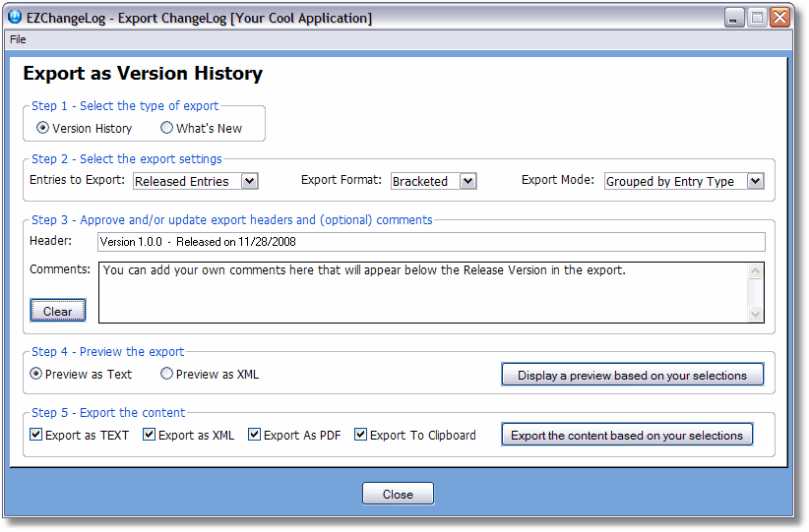Click the 'Header:' label
Image resolution: width=809 pixels, height=532 pixels.
(50, 241)
